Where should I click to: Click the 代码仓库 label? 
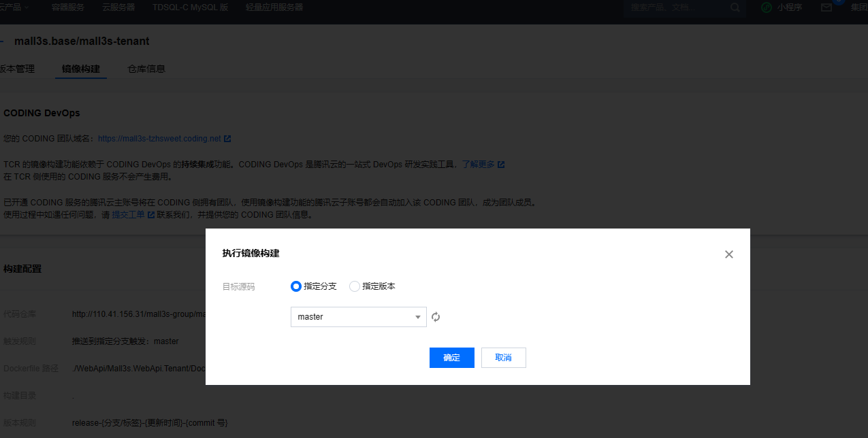coord(20,314)
